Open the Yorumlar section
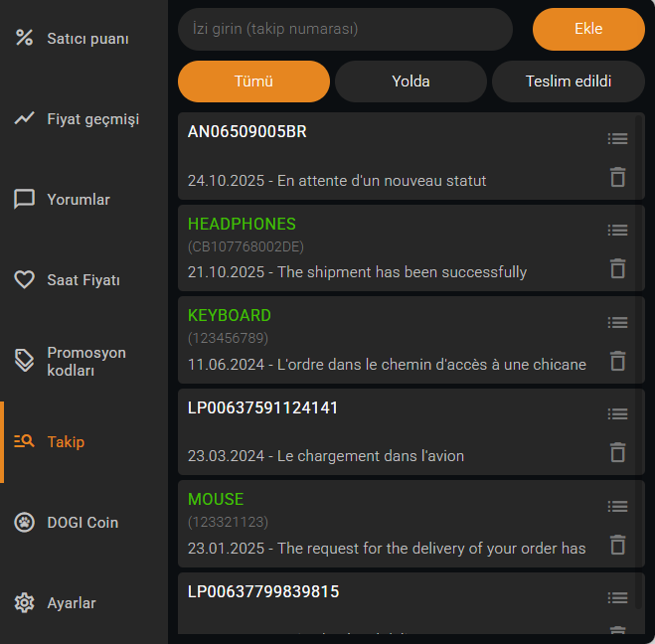The width and height of the screenshot is (655, 644). coord(79,200)
